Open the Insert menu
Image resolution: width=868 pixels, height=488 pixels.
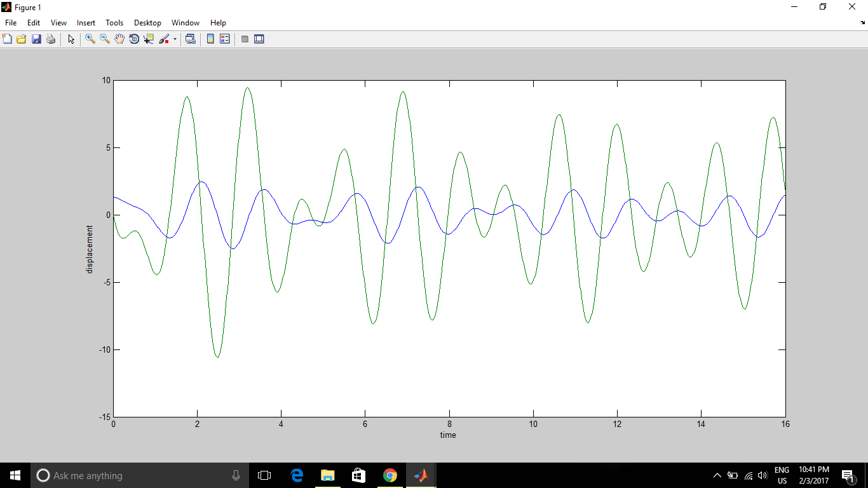pyautogui.click(x=86, y=22)
